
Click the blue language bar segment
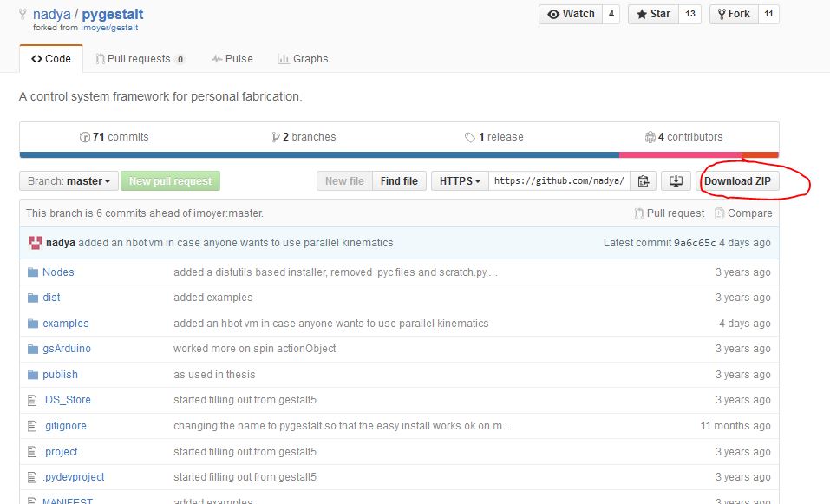(x=319, y=155)
